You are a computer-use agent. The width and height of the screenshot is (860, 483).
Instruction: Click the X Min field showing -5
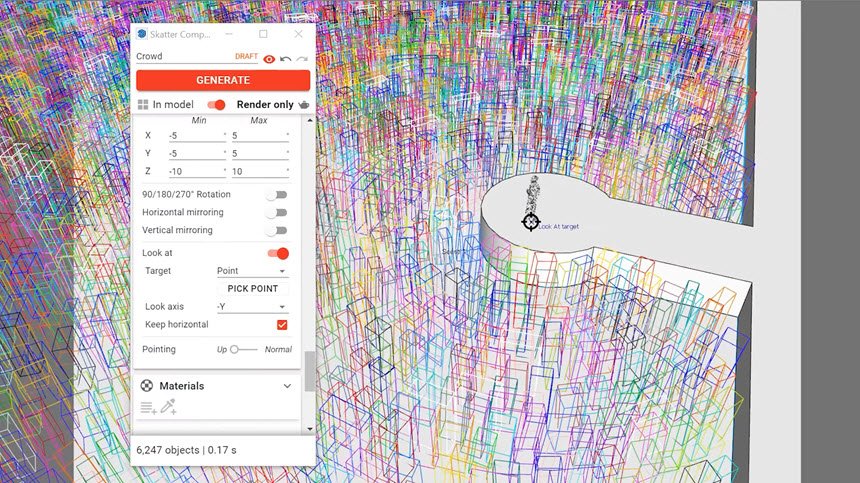click(197, 136)
